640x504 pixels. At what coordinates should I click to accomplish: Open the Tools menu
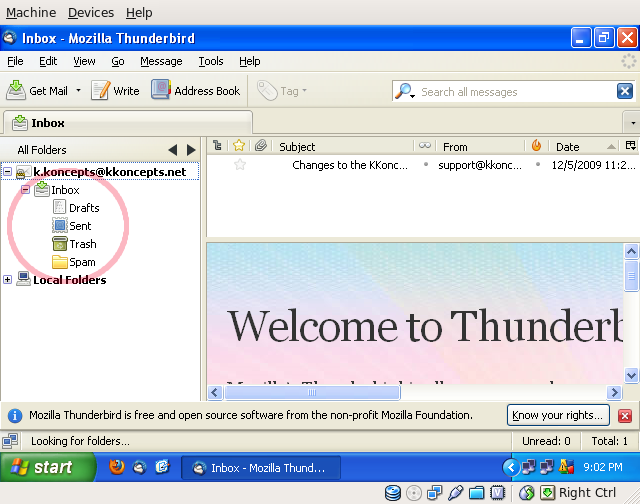click(x=211, y=61)
